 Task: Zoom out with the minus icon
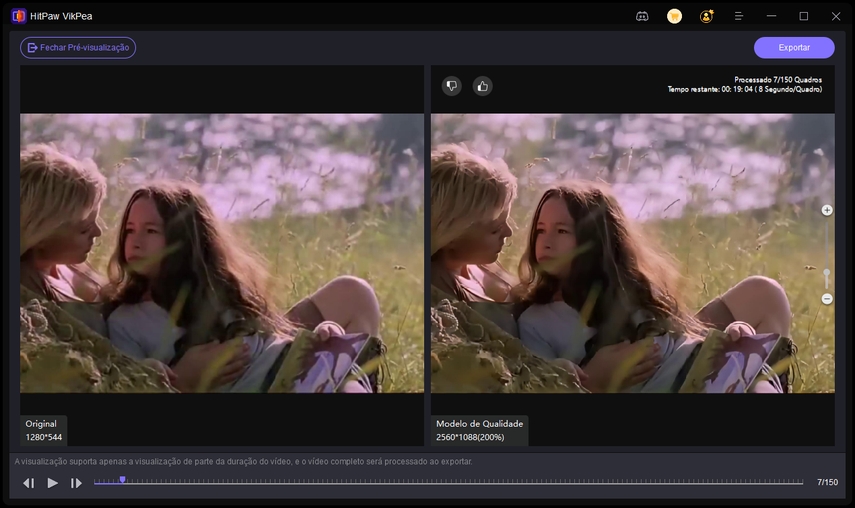[x=827, y=299]
